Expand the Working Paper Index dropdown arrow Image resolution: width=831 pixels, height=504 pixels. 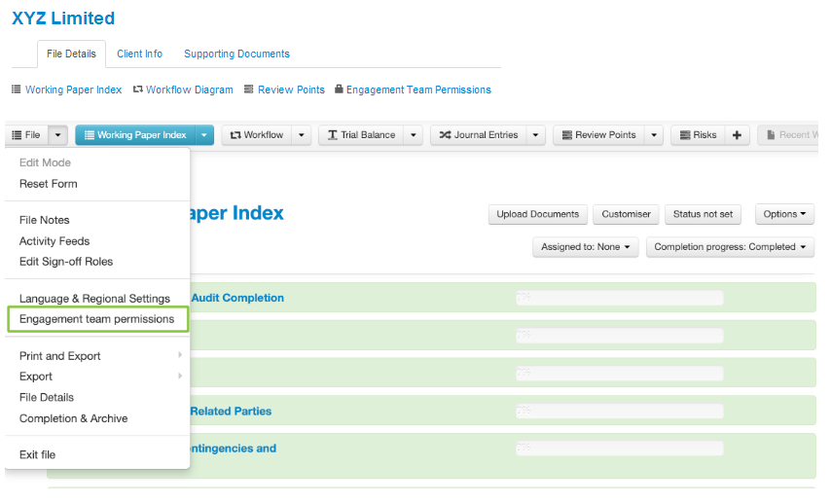204,135
